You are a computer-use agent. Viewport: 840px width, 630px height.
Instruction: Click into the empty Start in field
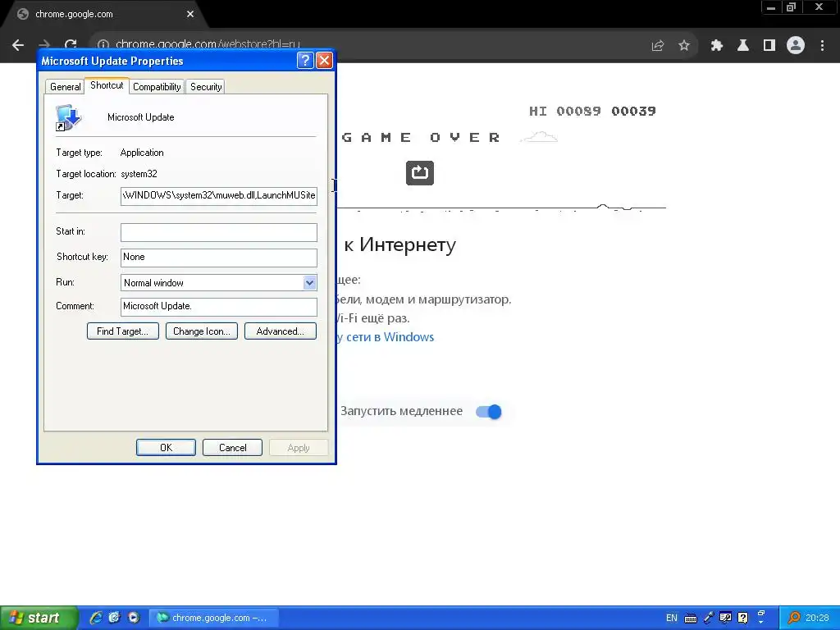click(218, 232)
